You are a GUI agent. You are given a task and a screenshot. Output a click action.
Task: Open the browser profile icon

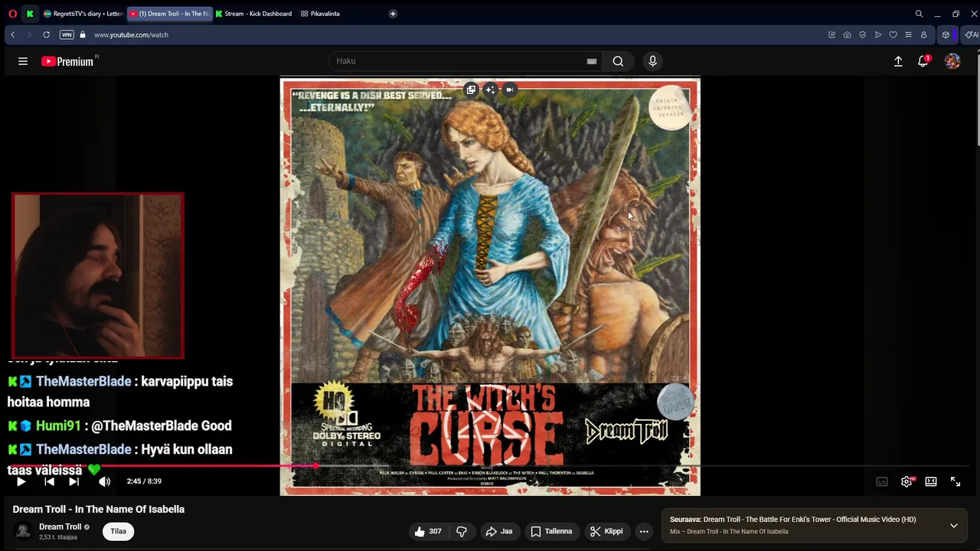[923, 34]
